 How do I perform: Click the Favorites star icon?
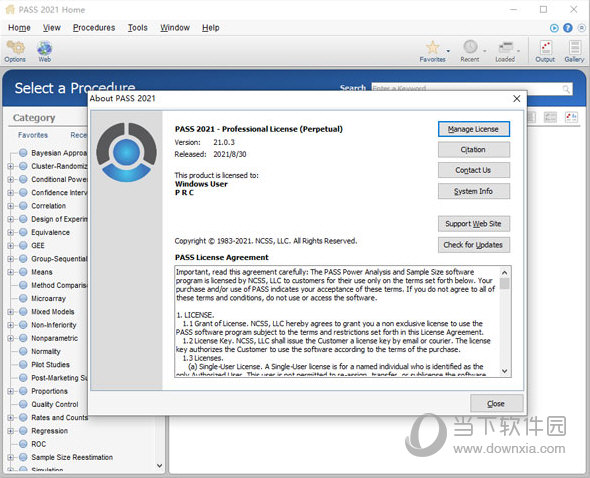432,48
